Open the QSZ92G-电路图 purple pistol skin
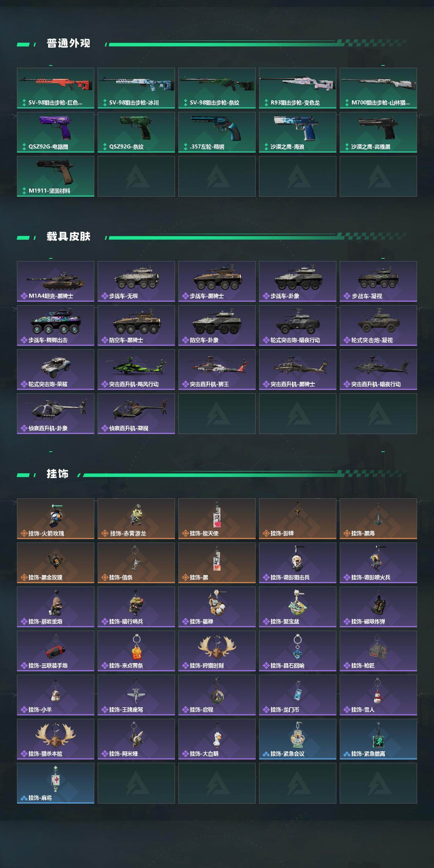The height and width of the screenshot is (868, 434). click(x=56, y=132)
